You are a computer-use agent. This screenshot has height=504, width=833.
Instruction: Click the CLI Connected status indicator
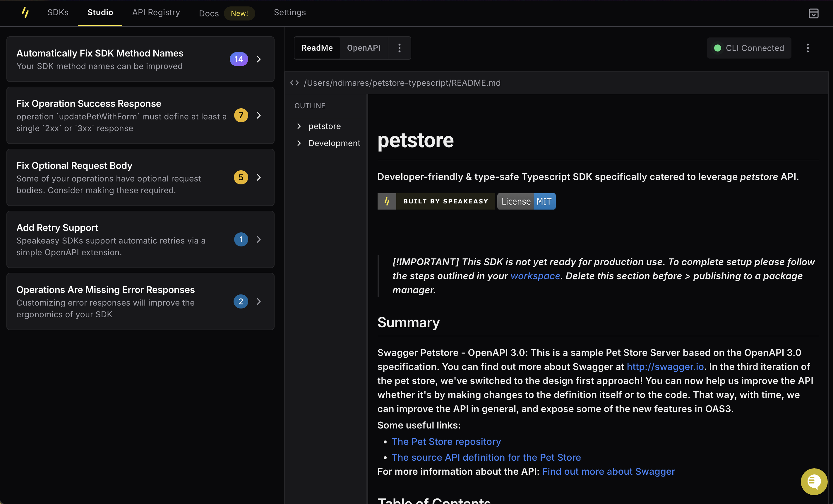(749, 48)
